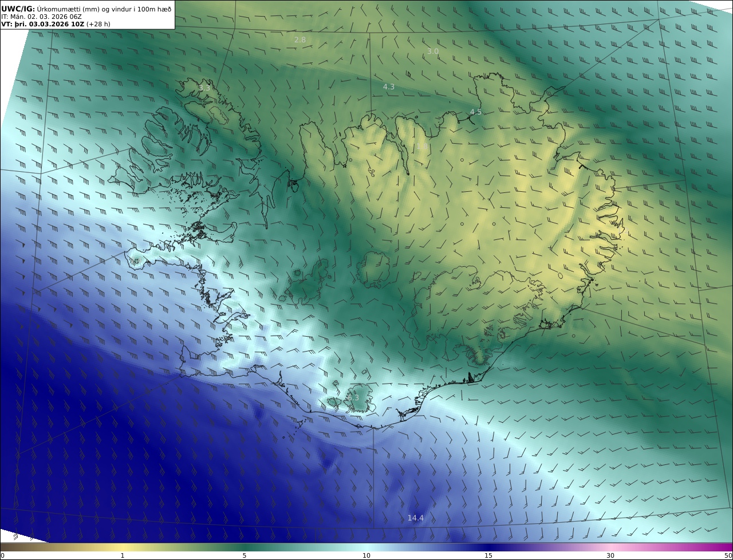Image resolution: width=733 pixels, height=560 pixels.
Task: Click the colorbar tick label 10
Action: point(366,555)
